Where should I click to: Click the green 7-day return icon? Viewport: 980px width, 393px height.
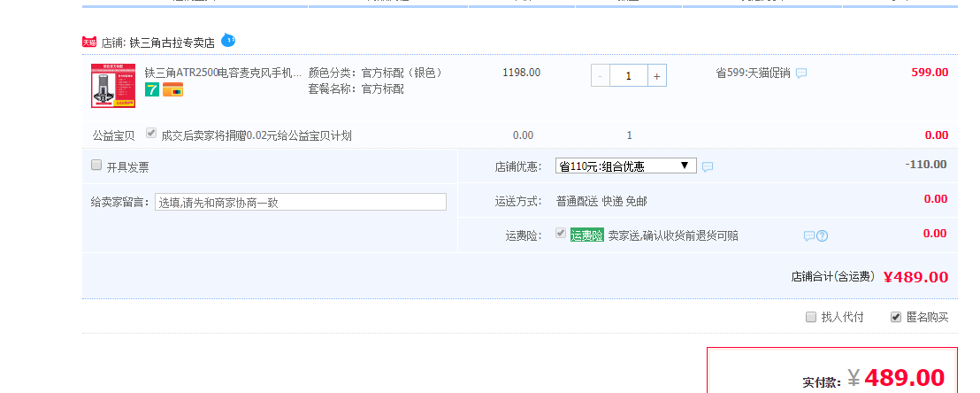[x=152, y=89]
